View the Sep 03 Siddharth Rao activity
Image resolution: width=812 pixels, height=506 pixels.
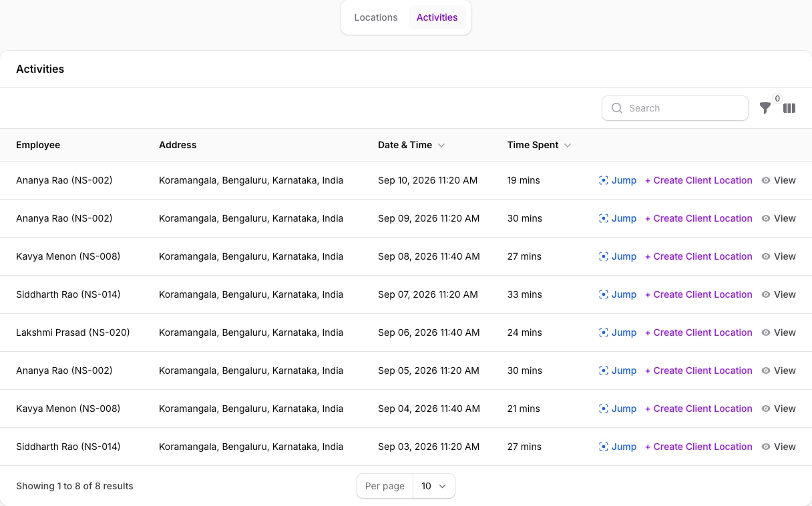pos(779,447)
